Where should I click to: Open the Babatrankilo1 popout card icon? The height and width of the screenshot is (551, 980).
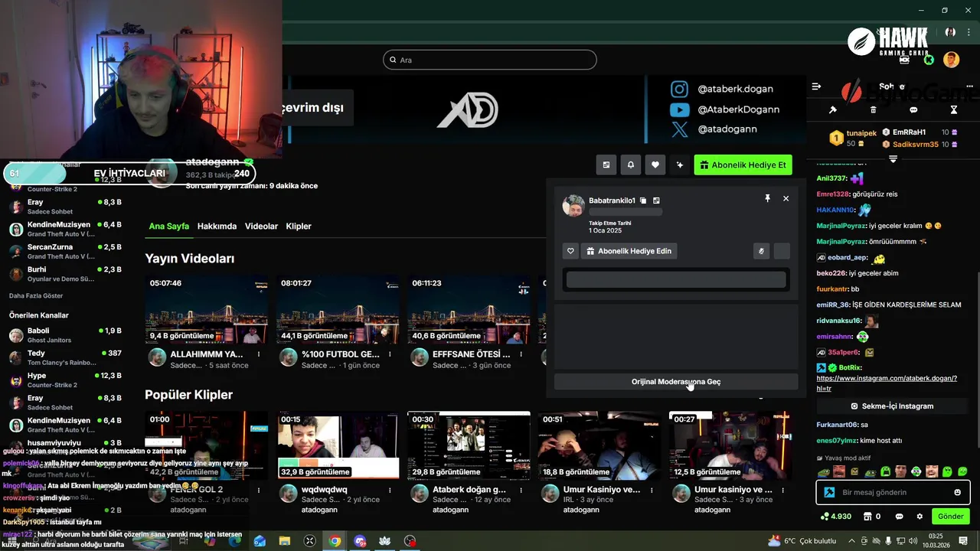(x=656, y=201)
